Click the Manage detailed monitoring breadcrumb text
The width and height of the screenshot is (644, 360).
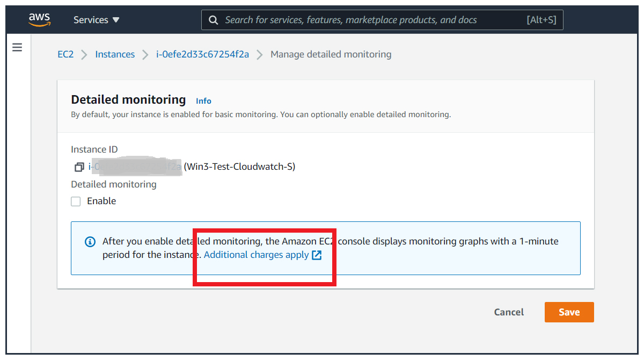tap(331, 54)
